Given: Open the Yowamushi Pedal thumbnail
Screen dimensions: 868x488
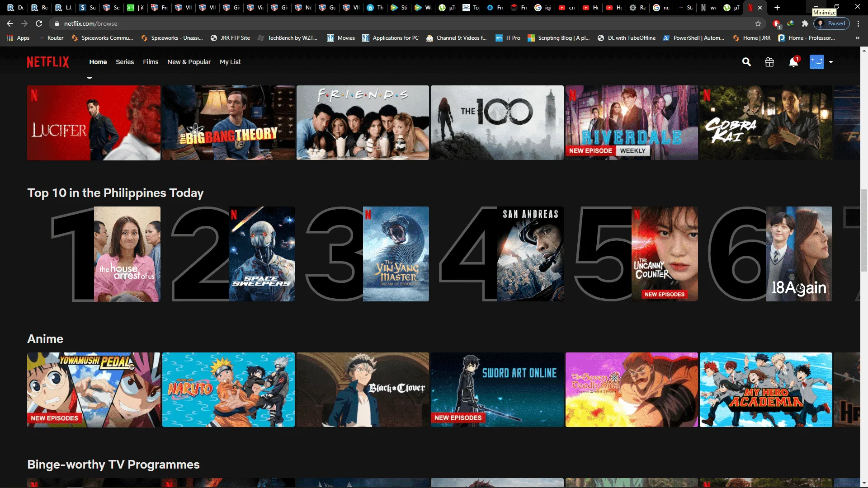Looking at the screenshot, I should [94, 390].
